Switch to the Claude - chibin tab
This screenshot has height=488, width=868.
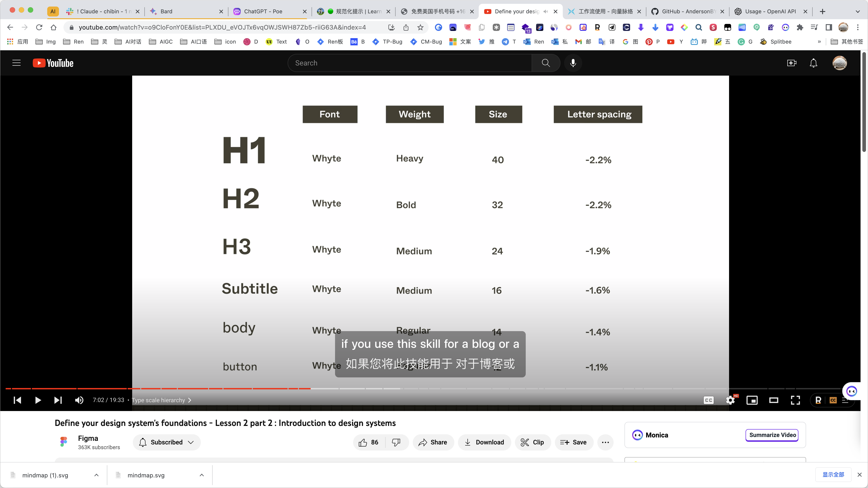click(x=103, y=11)
